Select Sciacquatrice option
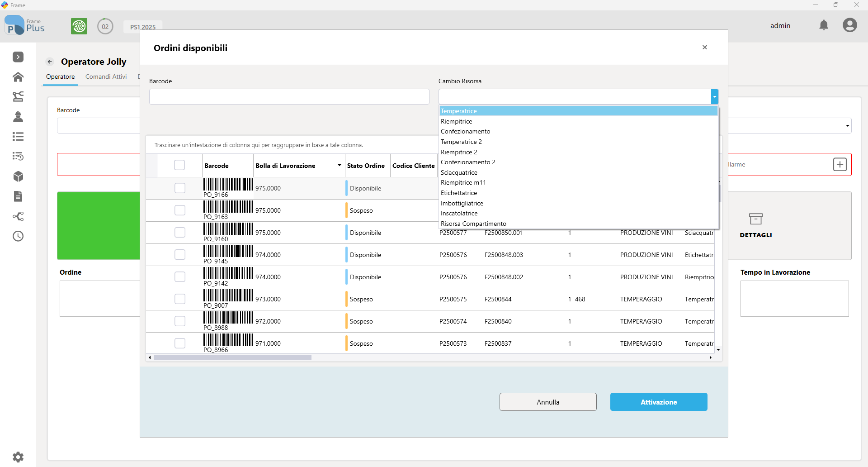Screen dimensions: 868x467 pyautogui.click(x=578, y=172)
